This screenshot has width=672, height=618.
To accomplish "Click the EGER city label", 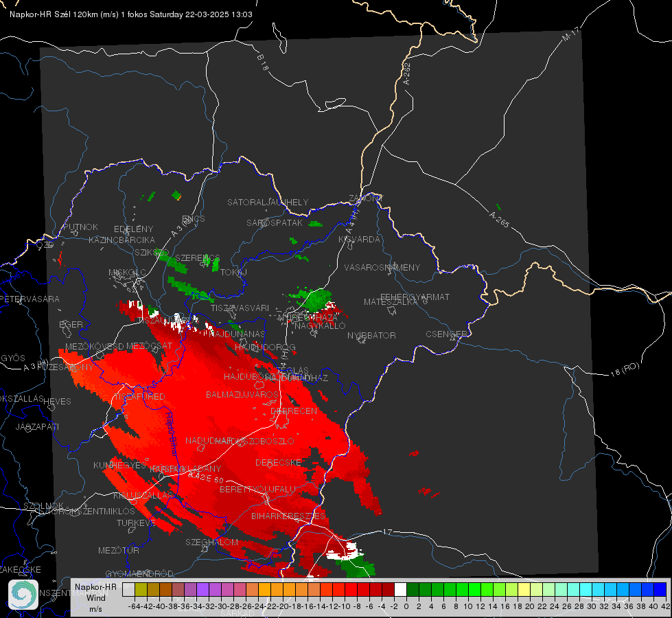I will tap(71, 325).
